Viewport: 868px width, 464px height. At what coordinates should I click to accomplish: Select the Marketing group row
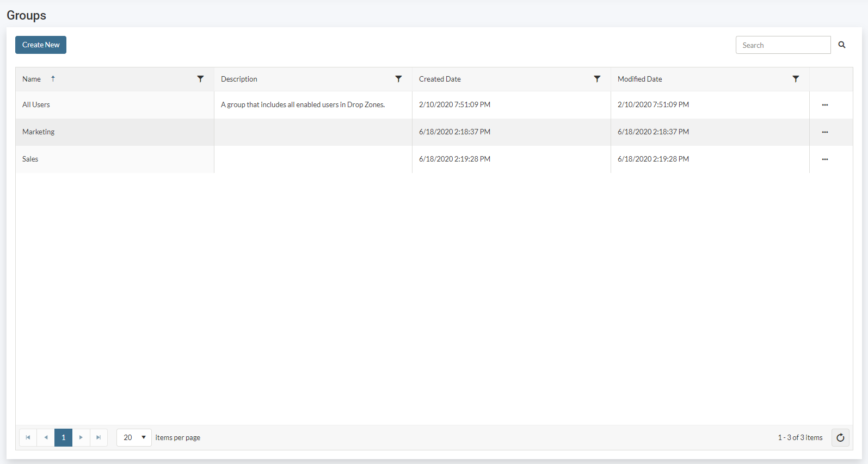[x=39, y=132]
